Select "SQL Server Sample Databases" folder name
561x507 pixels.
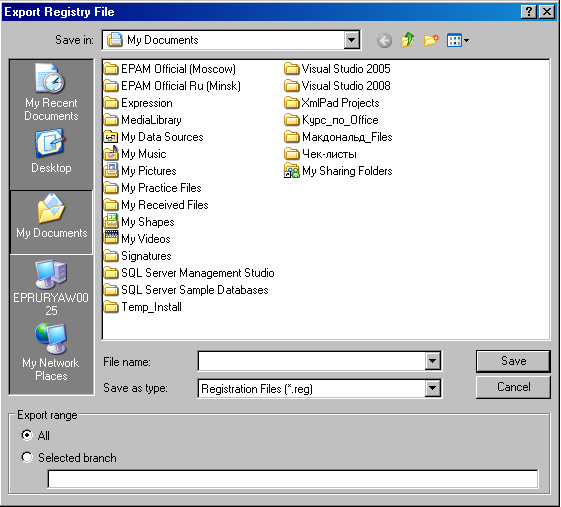[195, 290]
